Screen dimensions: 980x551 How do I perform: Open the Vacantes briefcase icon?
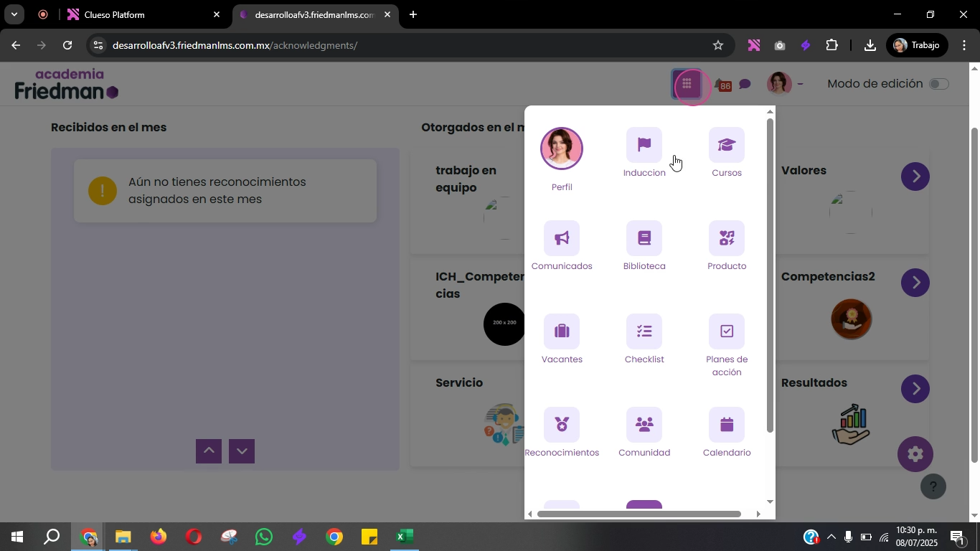click(x=561, y=331)
